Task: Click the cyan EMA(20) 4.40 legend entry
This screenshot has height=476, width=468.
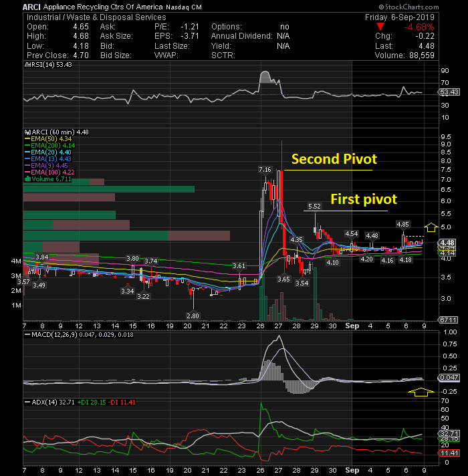Action: coord(48,152)
